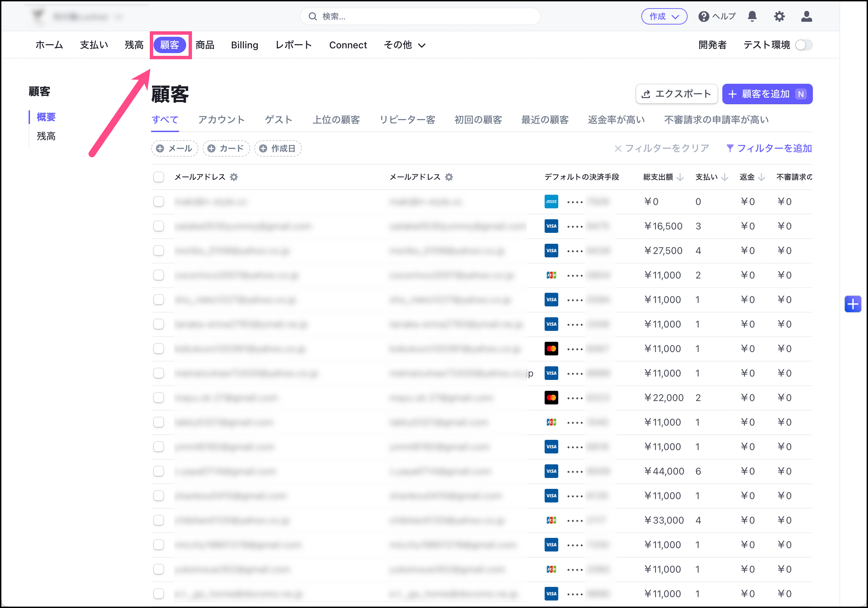Click the notifications bell icon
Image resolution: width=868 pixels, height=608 pixels.
752,16
